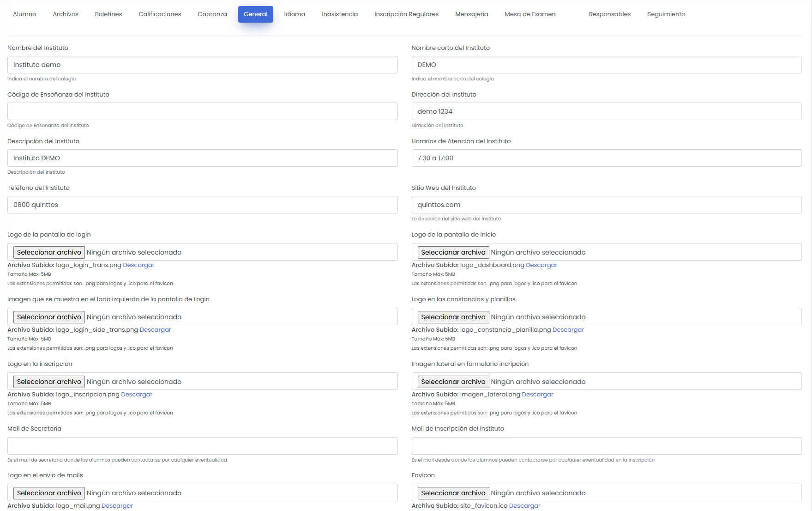
Task: Open Inscripción Regulares tab
Action: (x=407, y=14)
